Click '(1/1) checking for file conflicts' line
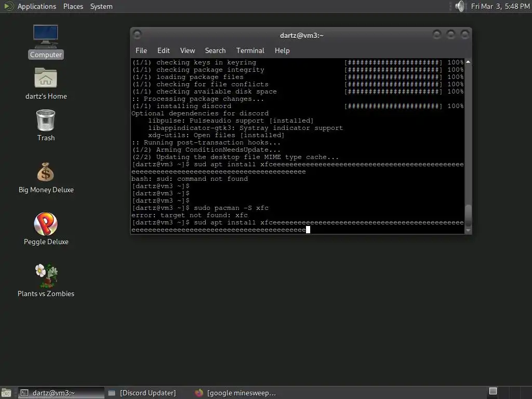This screenshot has height=399, width=532. [x=200, y=84]
